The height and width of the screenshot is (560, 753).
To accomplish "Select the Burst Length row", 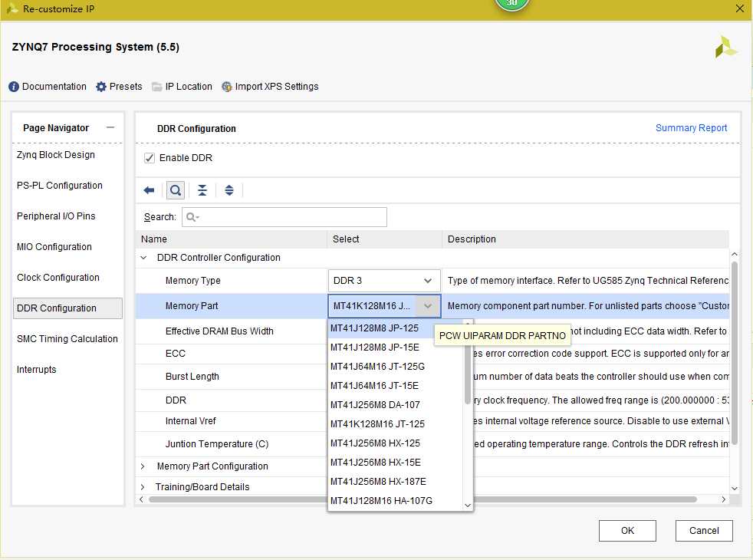I will point(232,377).
